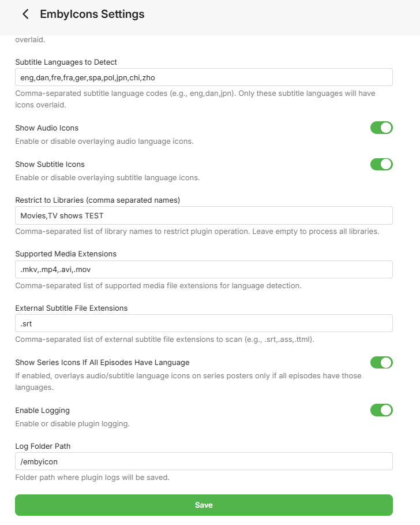Edit the Log Folder Path input

tap(204, 461)
